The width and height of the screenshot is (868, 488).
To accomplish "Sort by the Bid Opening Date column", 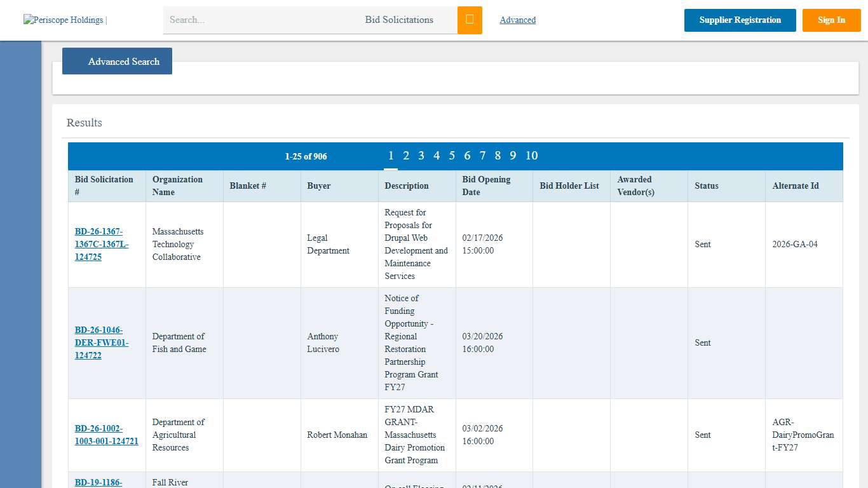I will coord(485,186).
